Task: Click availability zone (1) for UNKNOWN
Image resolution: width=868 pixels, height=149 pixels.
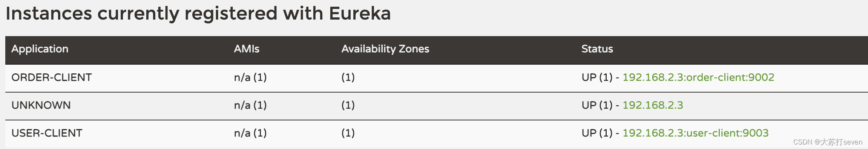Action: pos(348,105)
